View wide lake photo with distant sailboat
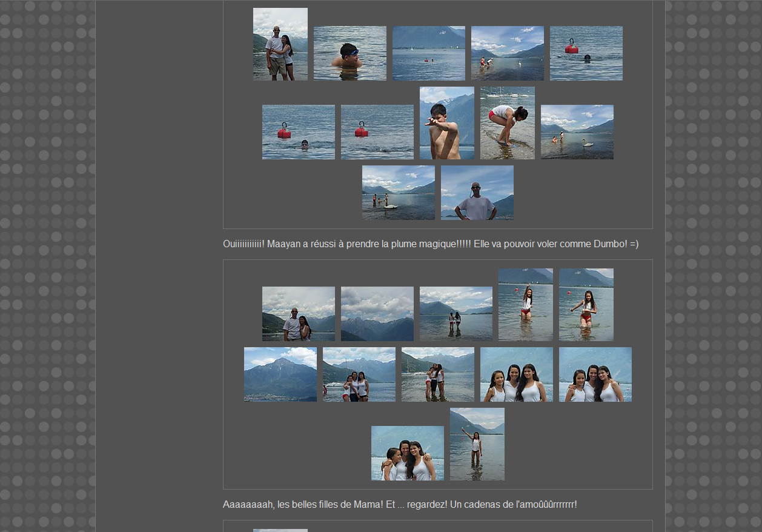 428,53
